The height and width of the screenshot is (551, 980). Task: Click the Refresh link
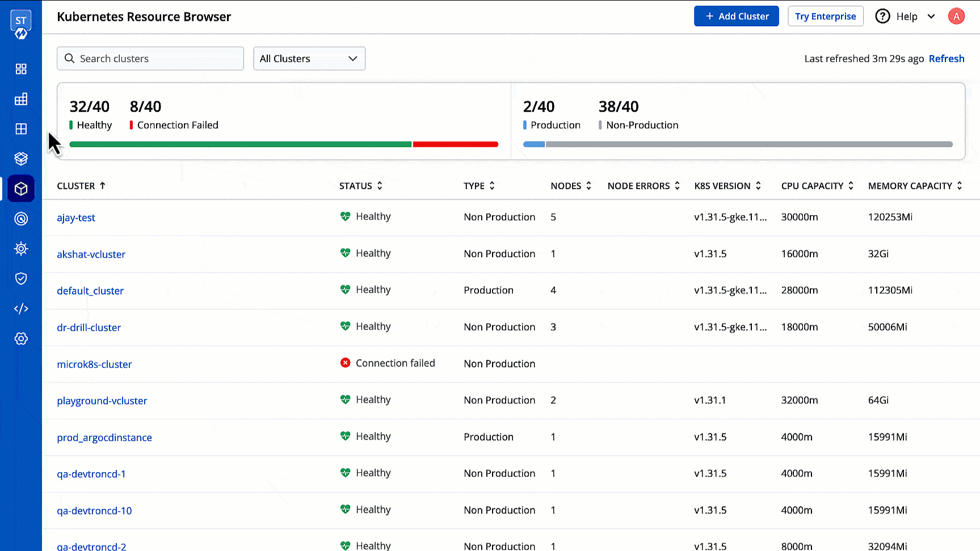(x=946, y=58)
